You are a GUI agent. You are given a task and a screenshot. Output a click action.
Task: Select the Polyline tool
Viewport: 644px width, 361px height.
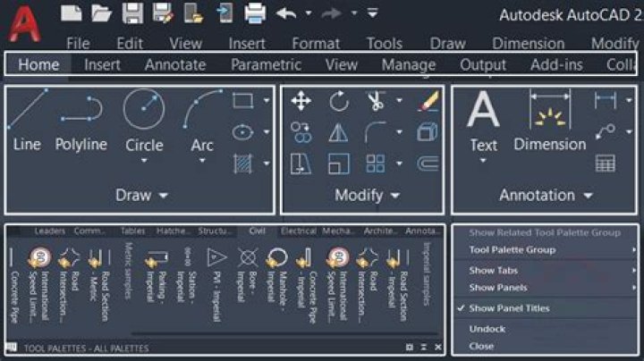pos(80,122)
